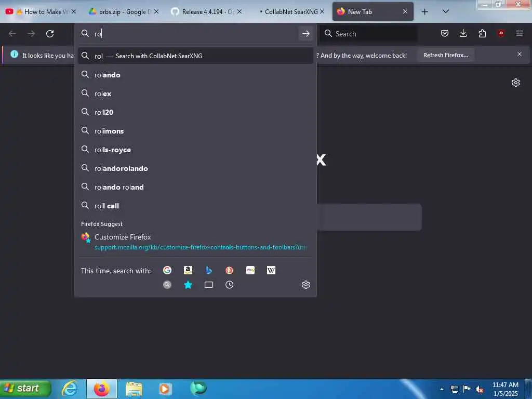This screenshot has width=532, height=399.
Task: Choose the 'rolandorolando' suggestion
Action: [195, 168]
